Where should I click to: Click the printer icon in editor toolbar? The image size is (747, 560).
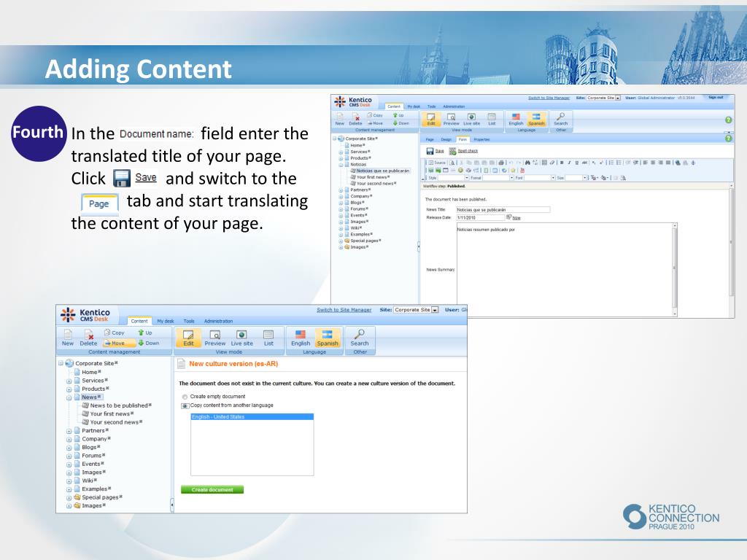501,163
